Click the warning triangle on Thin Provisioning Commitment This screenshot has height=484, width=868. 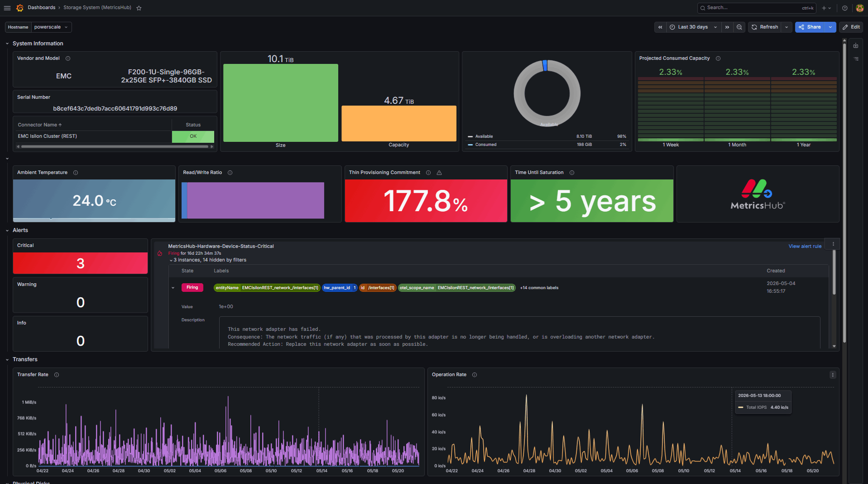pos(439,173)
